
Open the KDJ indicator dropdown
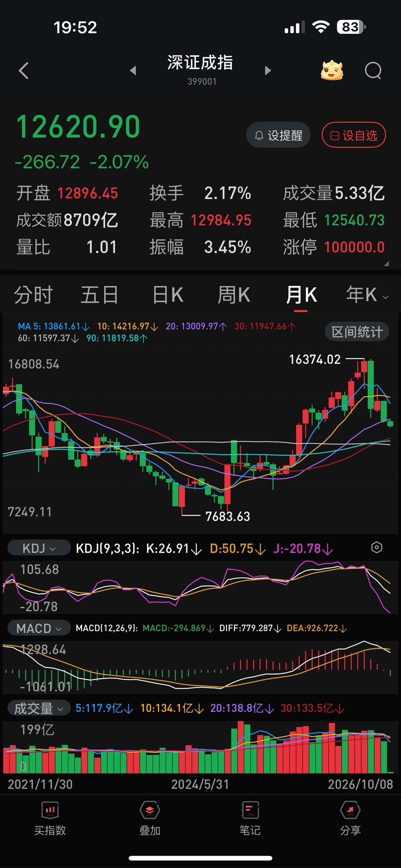(x=39, y=548)
